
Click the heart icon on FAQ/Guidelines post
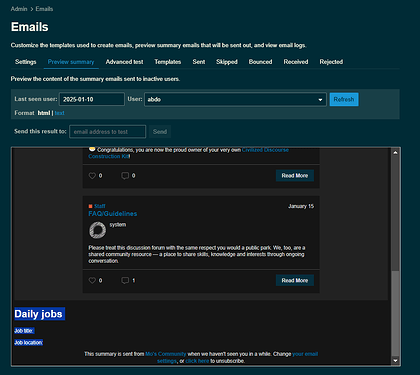[92, 280]
